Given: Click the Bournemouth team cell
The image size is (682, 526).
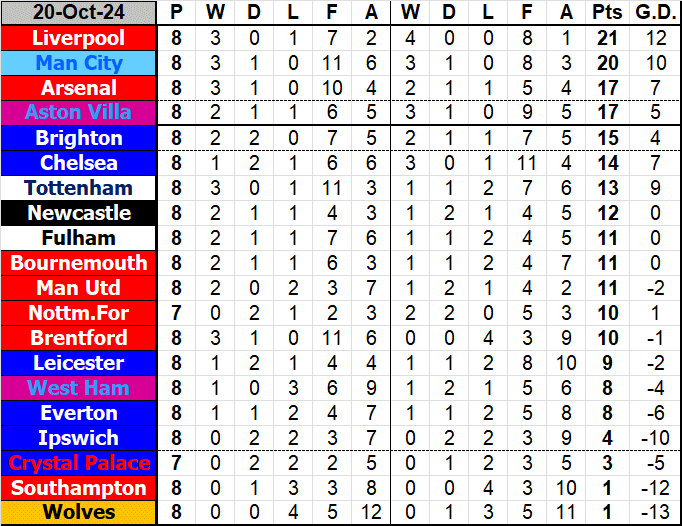Looking at the screenshot, I should point(79,263).
